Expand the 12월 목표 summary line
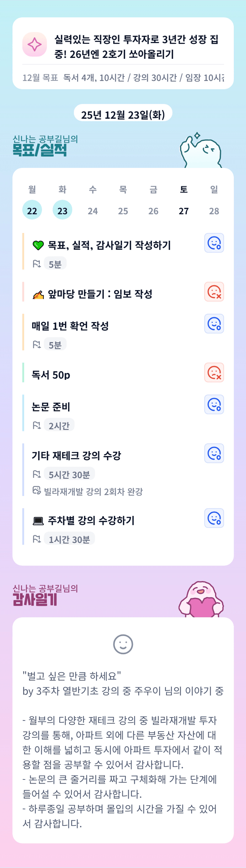 pyautogui.click(x=123, y=78)
